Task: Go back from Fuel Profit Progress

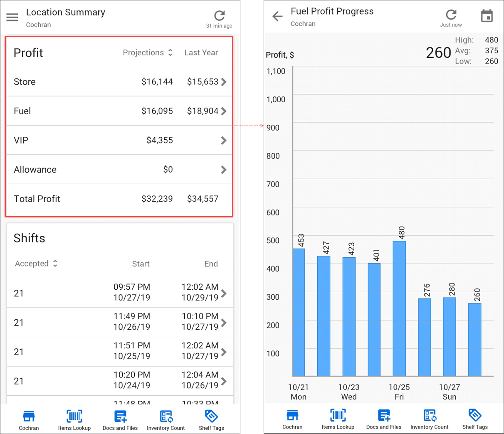Action: coord(277,17)
